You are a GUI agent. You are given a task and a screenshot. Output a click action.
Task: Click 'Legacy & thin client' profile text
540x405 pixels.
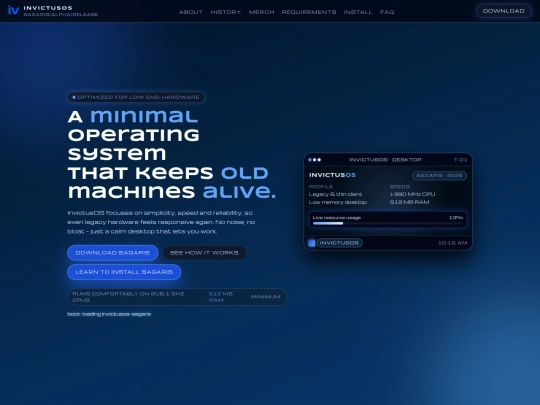335,194
